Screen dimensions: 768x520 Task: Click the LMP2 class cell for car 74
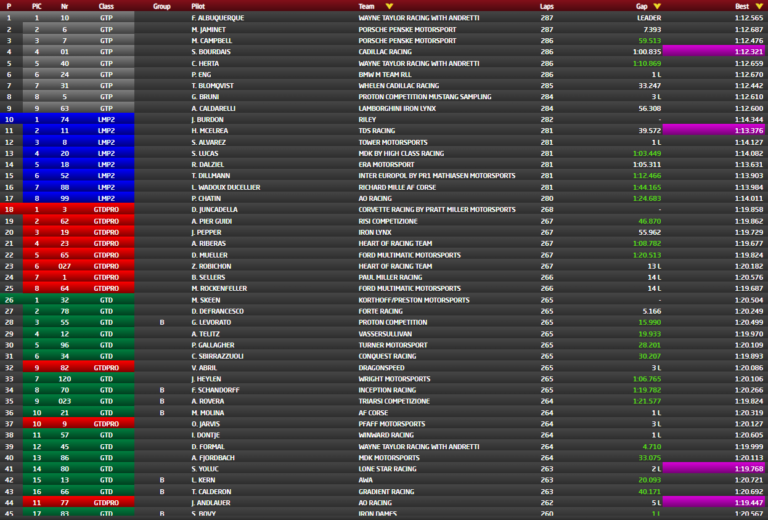pyautogui.click(x=106, y=119)
